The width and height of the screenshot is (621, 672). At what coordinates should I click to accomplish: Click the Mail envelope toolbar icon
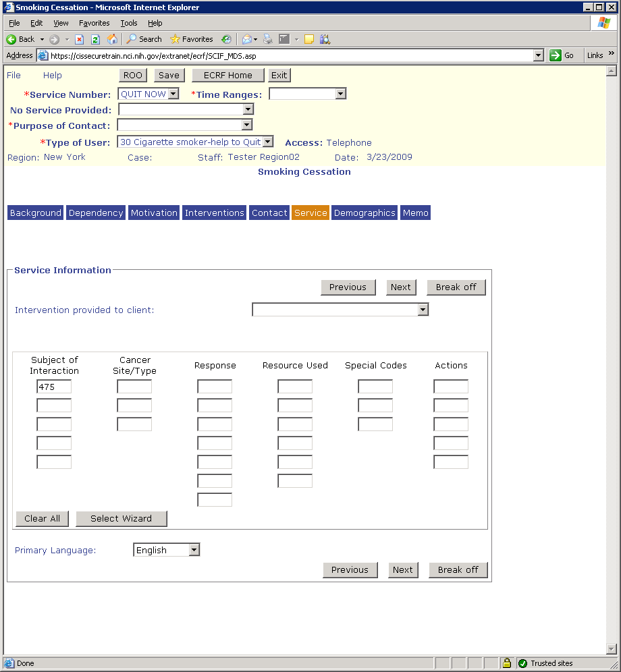(246, 39)
